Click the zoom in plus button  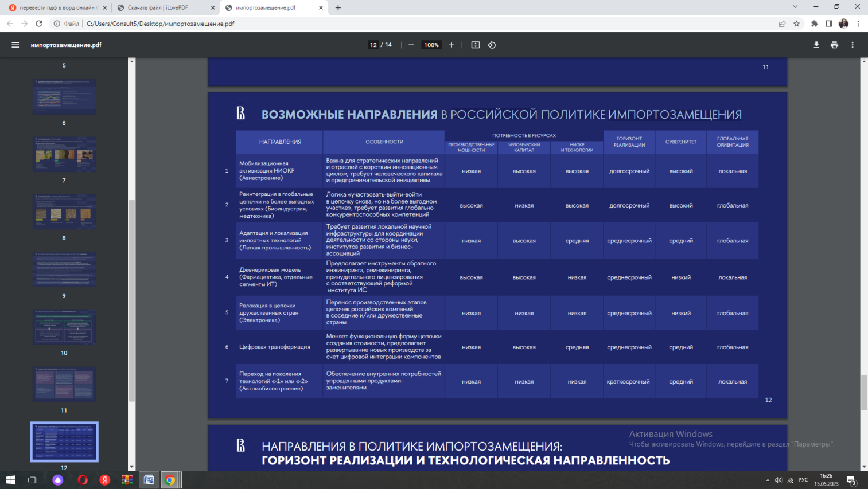pos(451,45)
